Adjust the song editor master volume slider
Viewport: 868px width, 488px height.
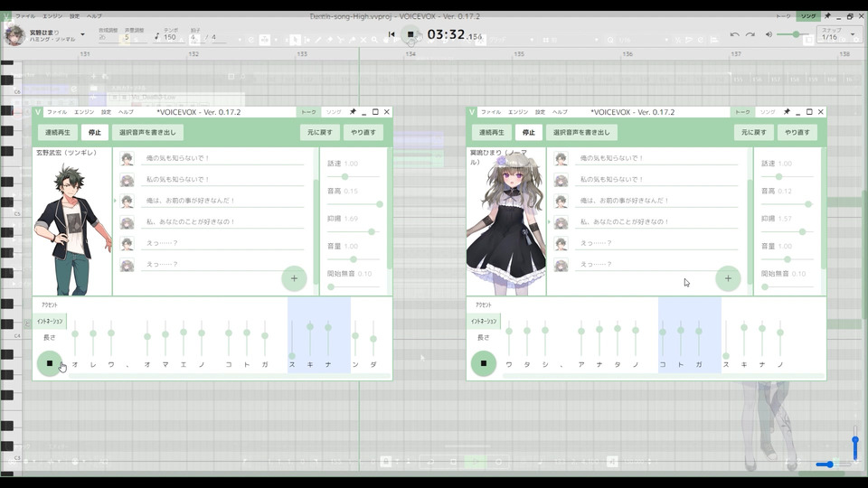(794, 34)
